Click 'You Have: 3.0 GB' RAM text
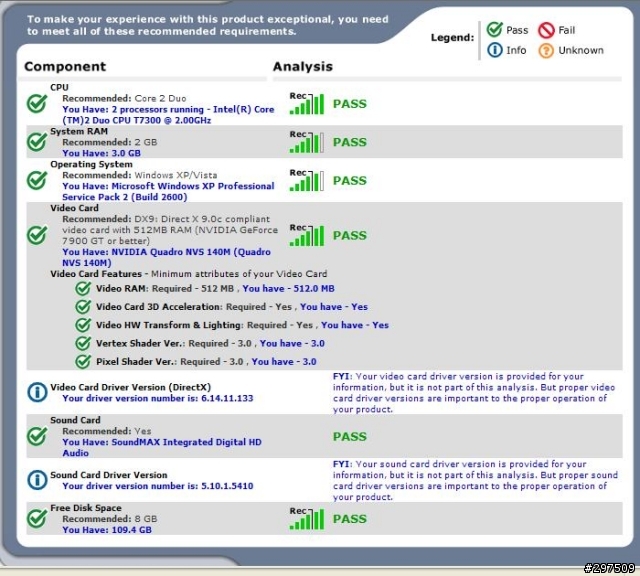The width and height of the screenshot is (640, 576). point(101,153)
